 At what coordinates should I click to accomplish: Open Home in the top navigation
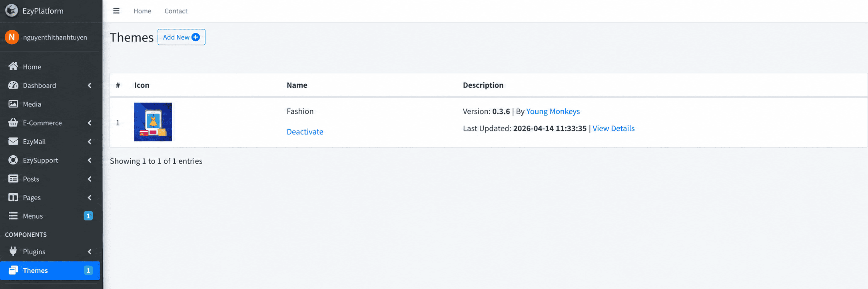point(142,11)
